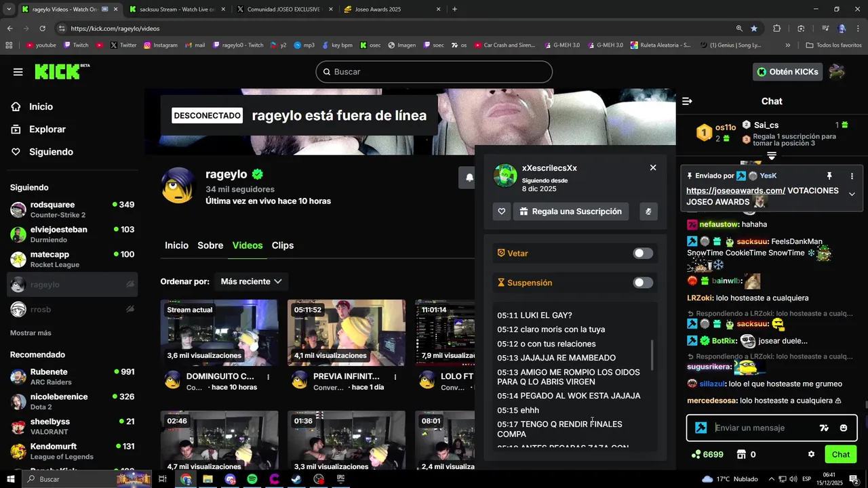This screenshot has height=488, width=868.
Task: Expand hidden bookmarks chevron
Action: point(787,45)
